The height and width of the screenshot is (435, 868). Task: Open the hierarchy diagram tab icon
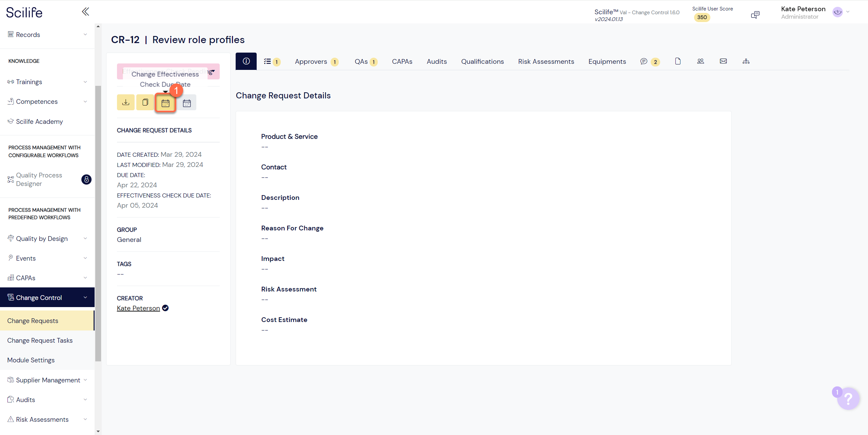click(x=746, y=61)
